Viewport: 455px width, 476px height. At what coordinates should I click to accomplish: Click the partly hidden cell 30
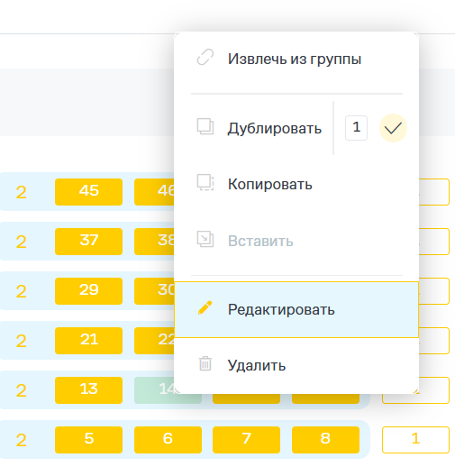pyautogui.click(x=154, y=291)
